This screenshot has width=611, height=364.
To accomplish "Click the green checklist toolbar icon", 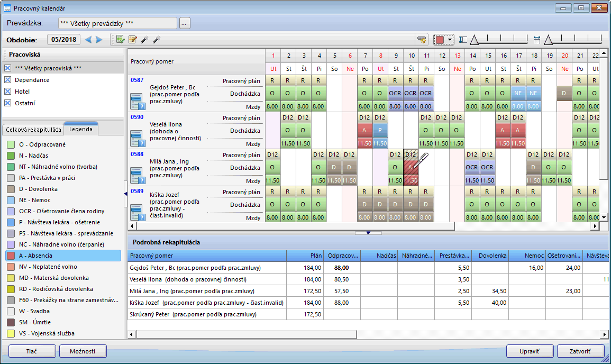I will click(x=121, y=40).
